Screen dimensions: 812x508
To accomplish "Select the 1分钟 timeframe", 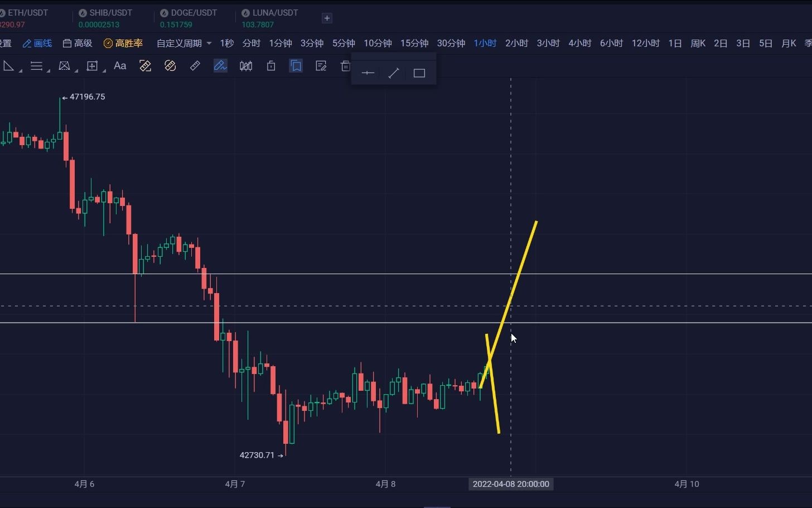I will click(281, 43).
